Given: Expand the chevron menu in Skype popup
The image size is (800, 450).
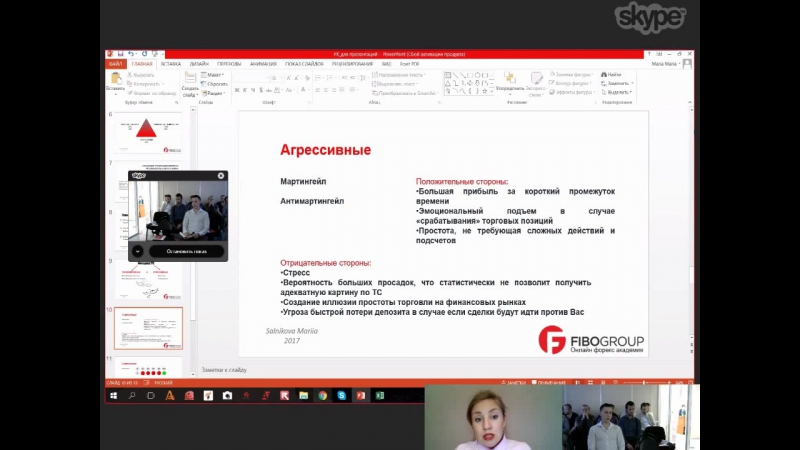Looking at the screenshot, I should pos(138,252).
